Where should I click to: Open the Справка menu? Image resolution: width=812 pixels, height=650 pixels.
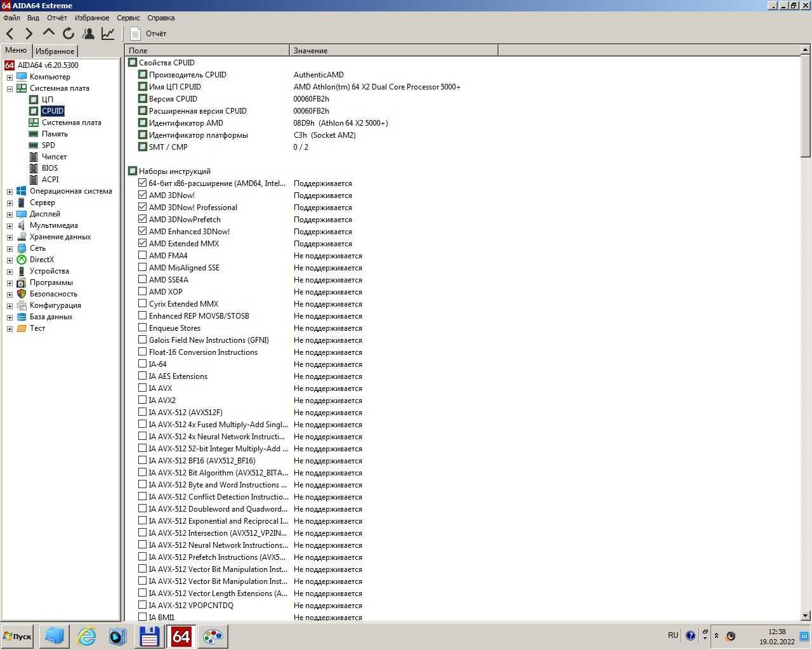tap(160, 18)
